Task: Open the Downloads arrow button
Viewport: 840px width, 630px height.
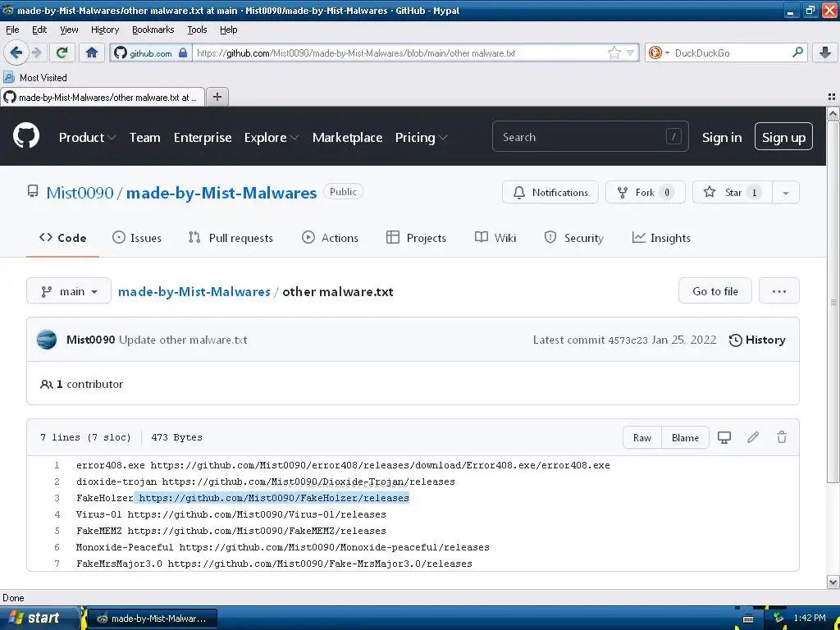Action: [825, 52]
